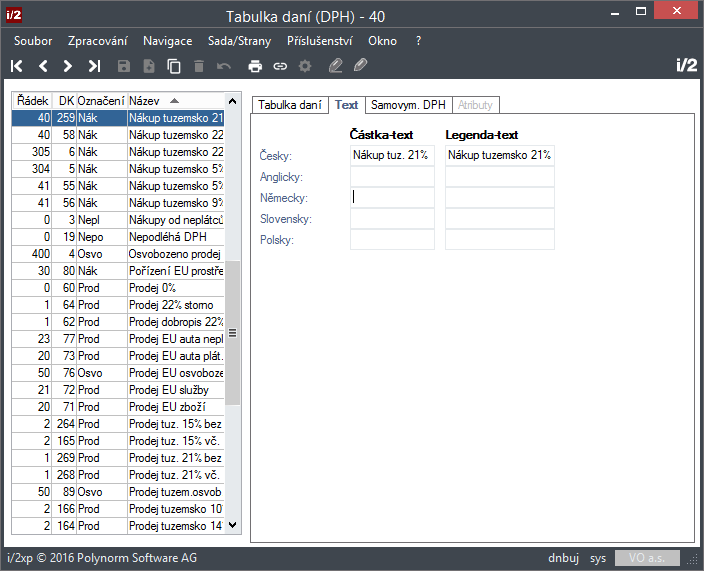Image resolution: width=704 pixels, height=571 pixels.
Task: Click the Česky Částka-text field
Action: [x=392, y=155]
